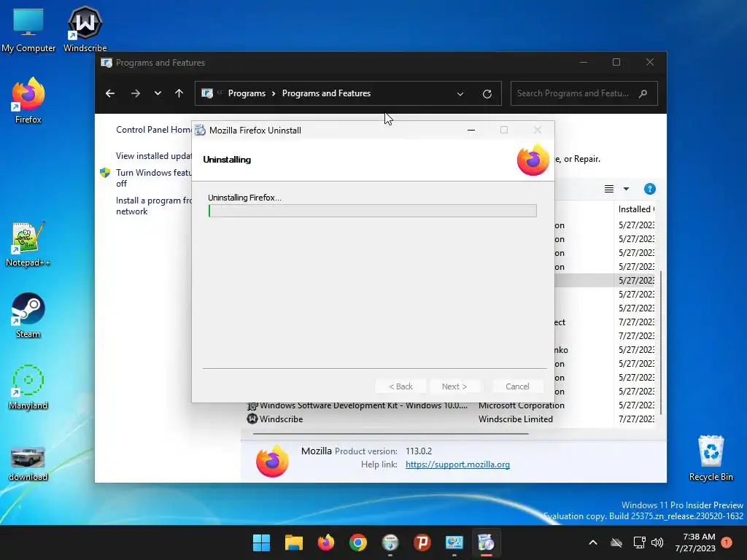Refresh the Programs and Features list

click(487, 94)
